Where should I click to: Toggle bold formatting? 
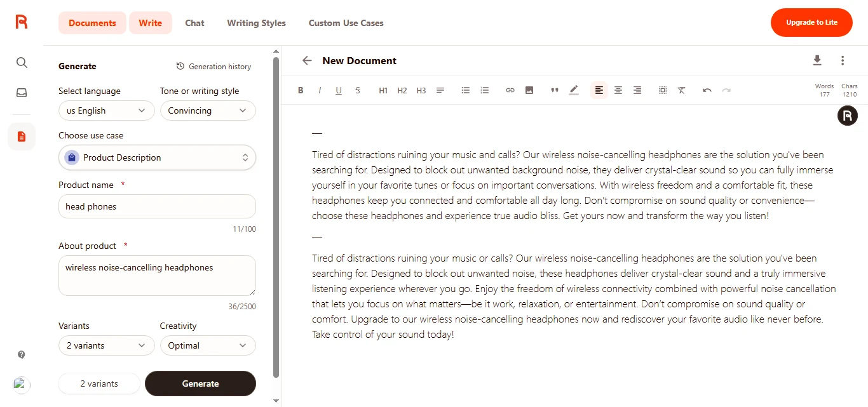point(301,91)
